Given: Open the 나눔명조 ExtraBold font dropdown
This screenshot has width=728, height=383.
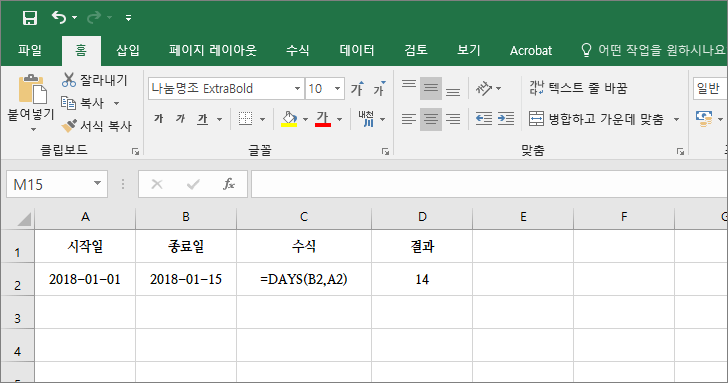Looking at the screenshot, I should coord(298,88).
